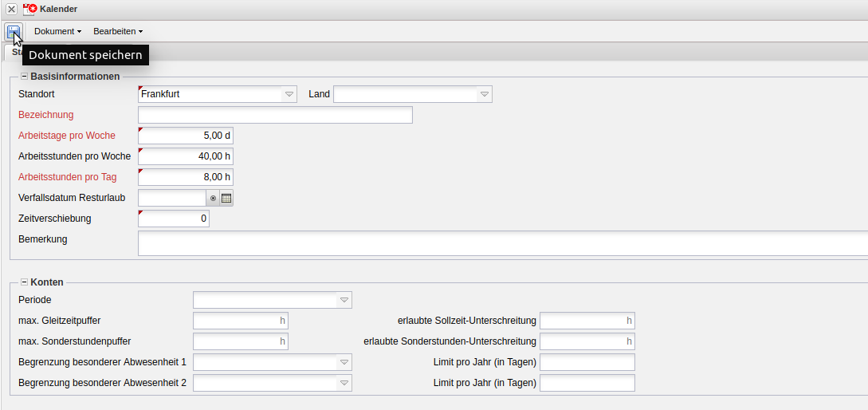This screenshot has width=868, height=410.
Task: Click the Kalender calendar icon in title bar
Action: pos(30,9)
